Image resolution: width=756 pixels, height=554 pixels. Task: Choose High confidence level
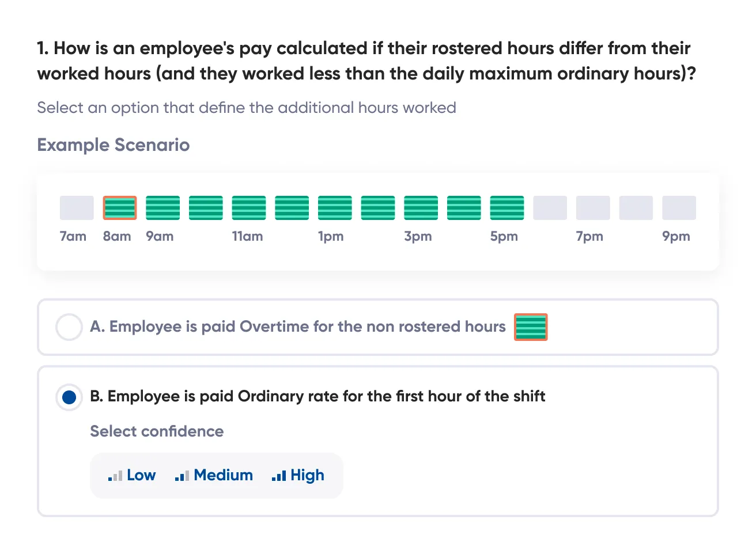coord(307,475)
